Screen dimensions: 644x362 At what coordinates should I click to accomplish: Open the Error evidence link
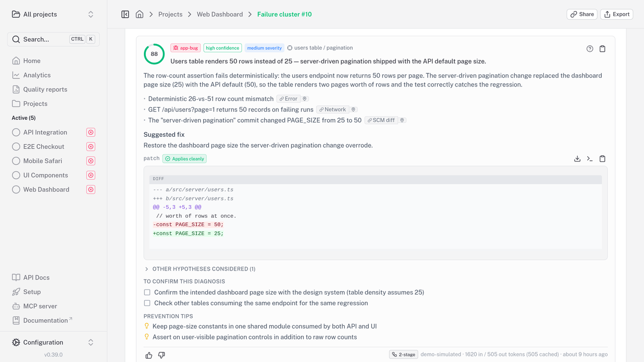click(x=288, y=99)
